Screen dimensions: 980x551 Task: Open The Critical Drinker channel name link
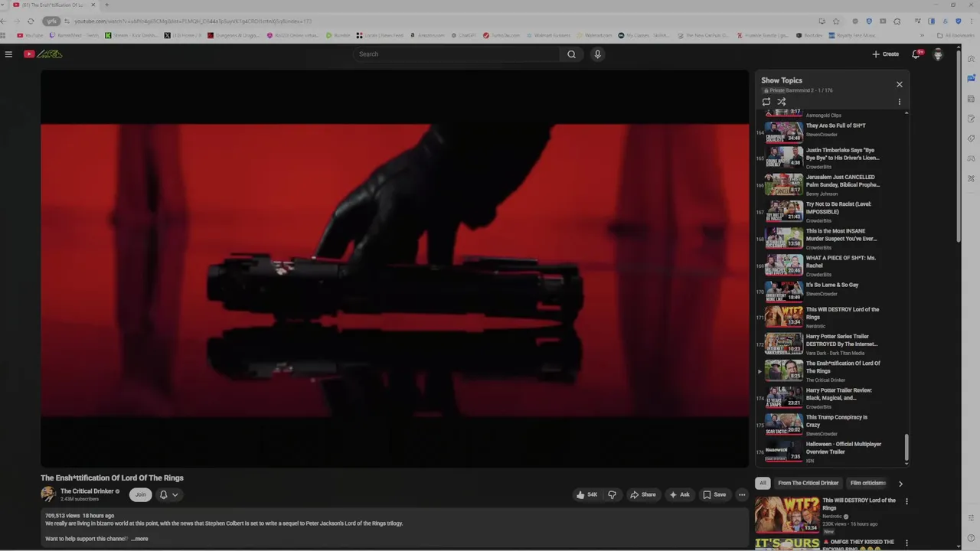tap(87, 491)
